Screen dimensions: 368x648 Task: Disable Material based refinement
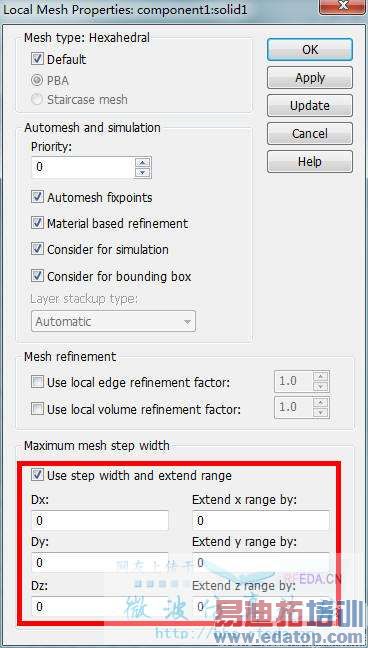tap(37, 224)
